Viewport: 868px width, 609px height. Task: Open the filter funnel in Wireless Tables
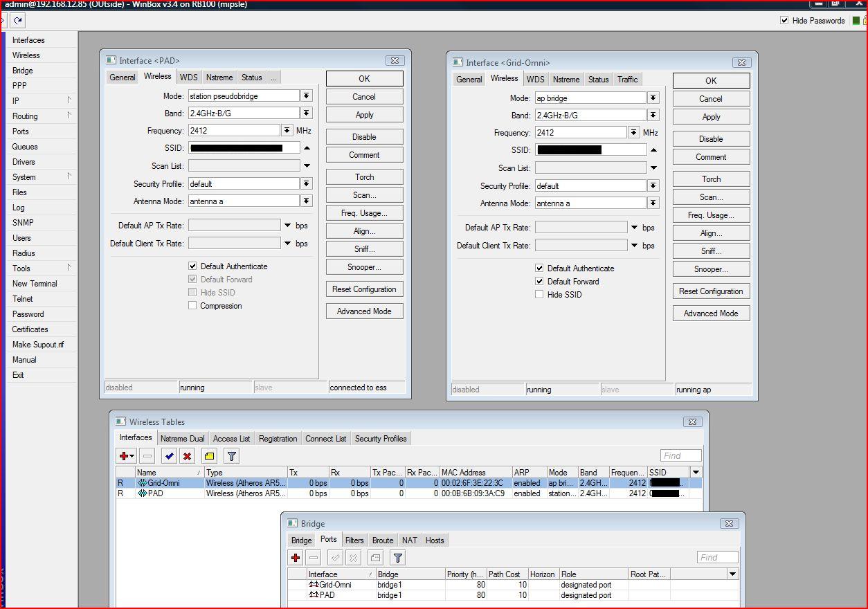(232, 456)
